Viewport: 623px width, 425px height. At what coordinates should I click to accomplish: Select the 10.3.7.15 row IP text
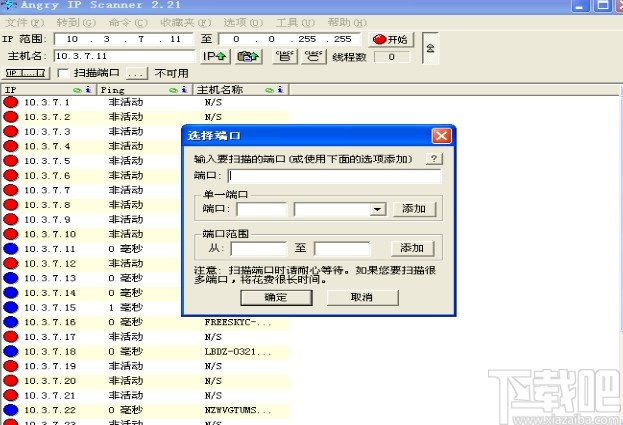click(x=50, y=308)
